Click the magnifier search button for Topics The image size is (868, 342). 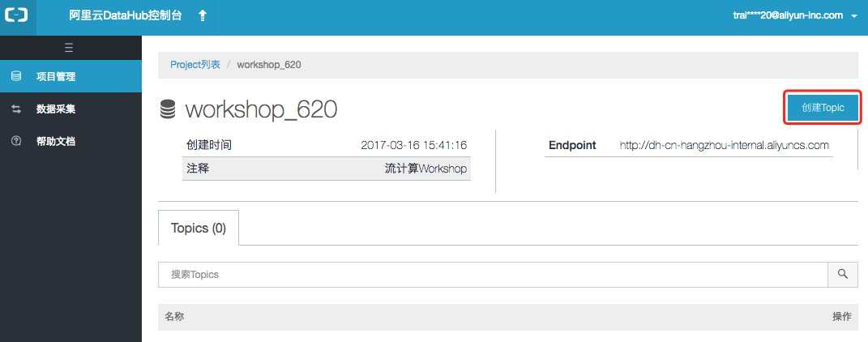(842, 275)
